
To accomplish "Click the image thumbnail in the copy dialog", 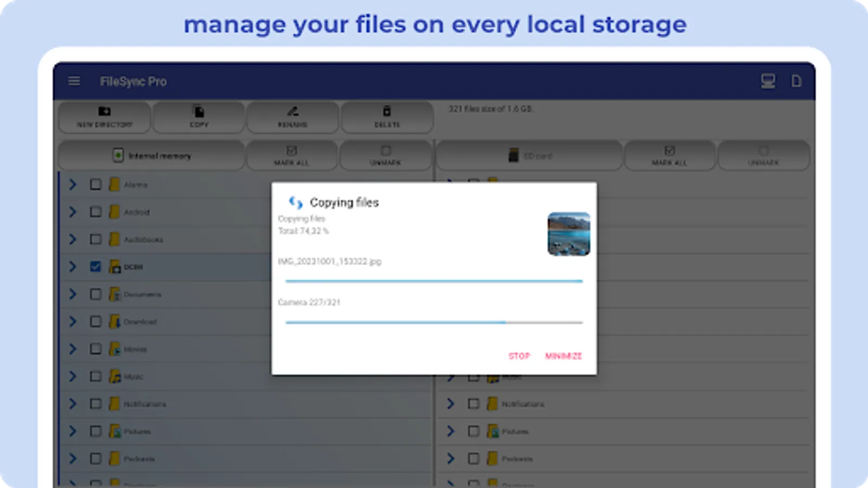I will coord(569,234).
